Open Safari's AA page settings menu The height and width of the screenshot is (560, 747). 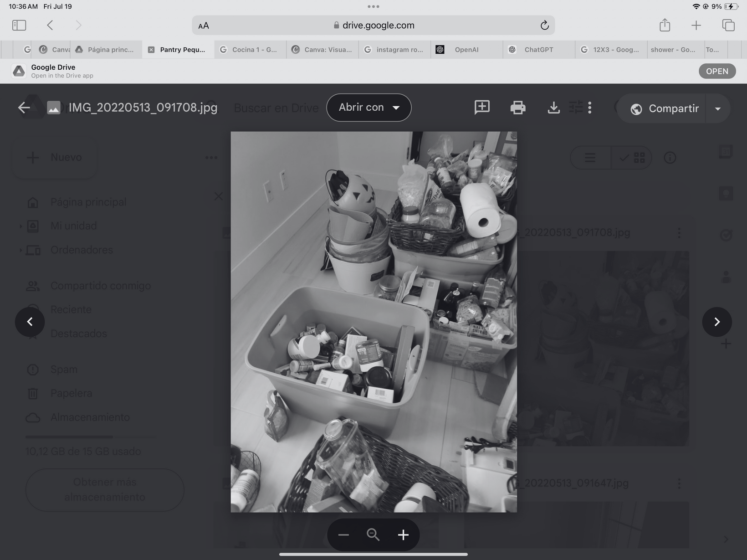click(204, 26)
